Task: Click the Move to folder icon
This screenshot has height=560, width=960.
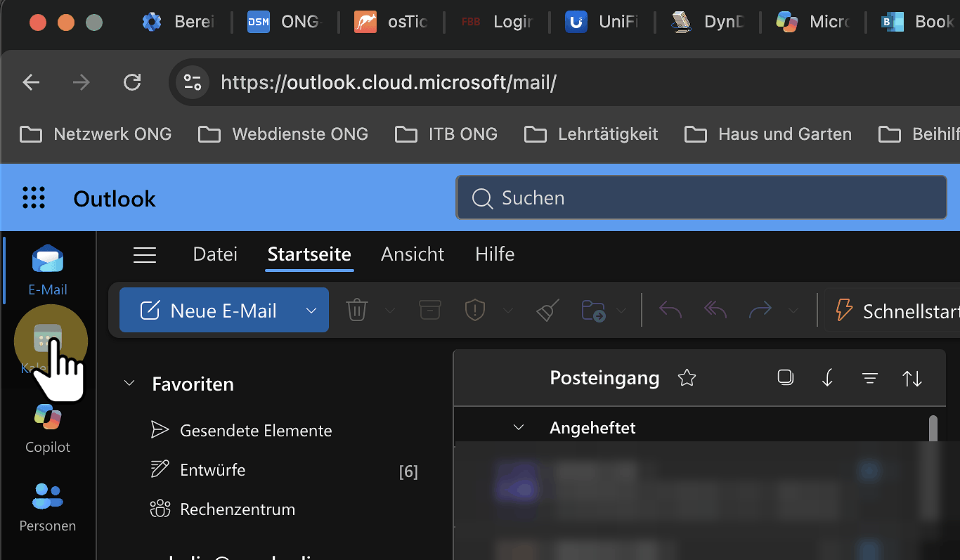Action: coord(593,310)
